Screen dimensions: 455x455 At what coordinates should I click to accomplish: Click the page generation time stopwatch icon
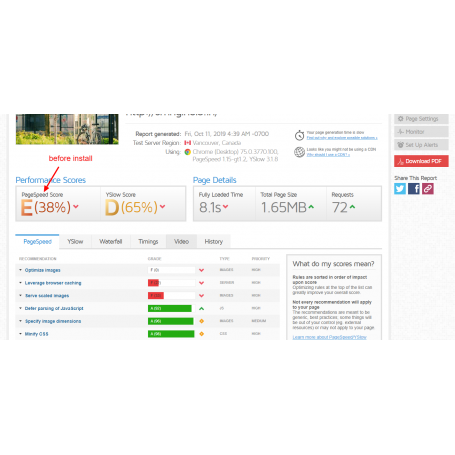pos(299,135)
